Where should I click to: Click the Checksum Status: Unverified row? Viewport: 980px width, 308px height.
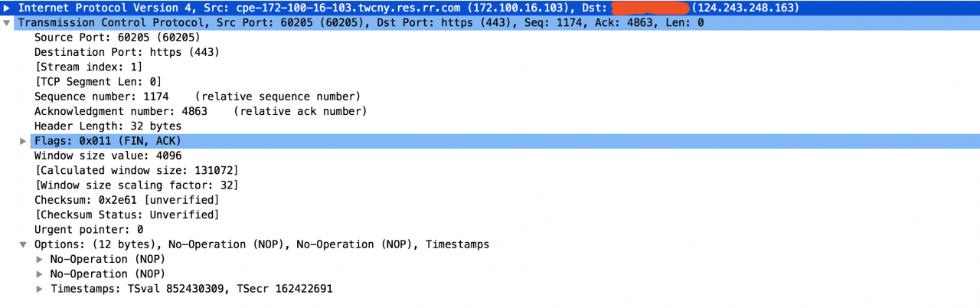tap(126, 215)
